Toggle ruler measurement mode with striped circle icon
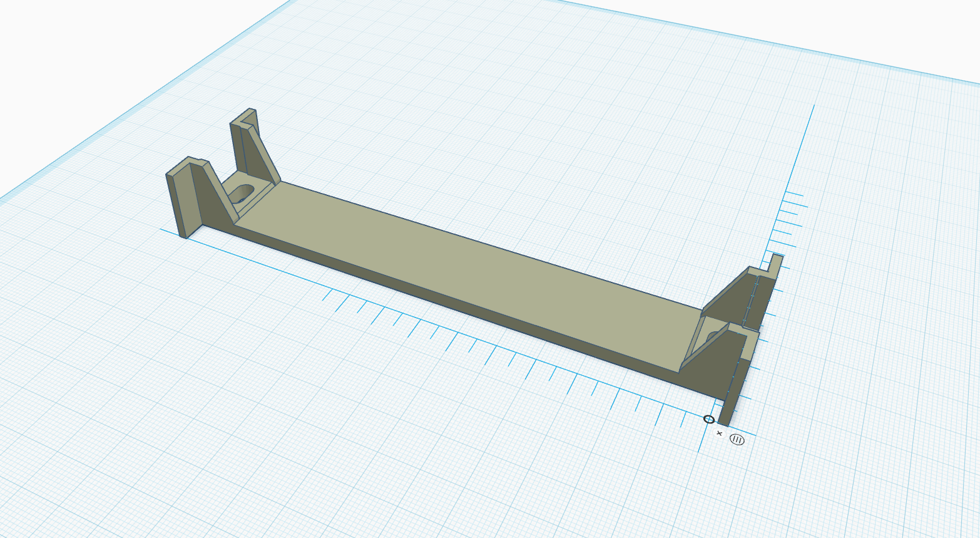The width and height of the screenshot is (980, 538). [x=737, y=440]
